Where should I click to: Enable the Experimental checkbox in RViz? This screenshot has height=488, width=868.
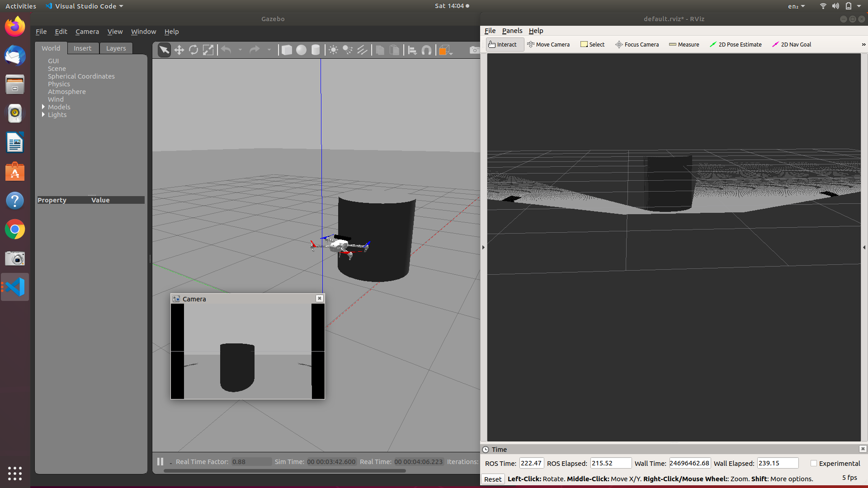pos(814,463)
